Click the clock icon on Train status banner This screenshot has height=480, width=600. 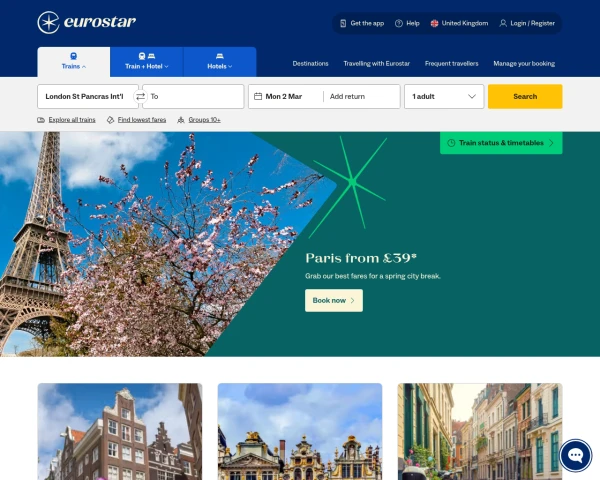pyautogui.click(x=452, y=143)
